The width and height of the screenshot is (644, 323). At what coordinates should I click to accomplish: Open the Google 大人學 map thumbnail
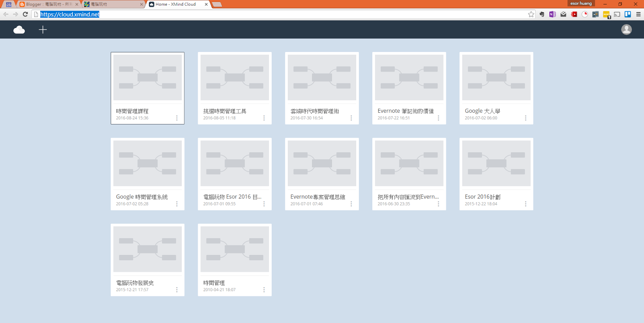click(496, 77)
